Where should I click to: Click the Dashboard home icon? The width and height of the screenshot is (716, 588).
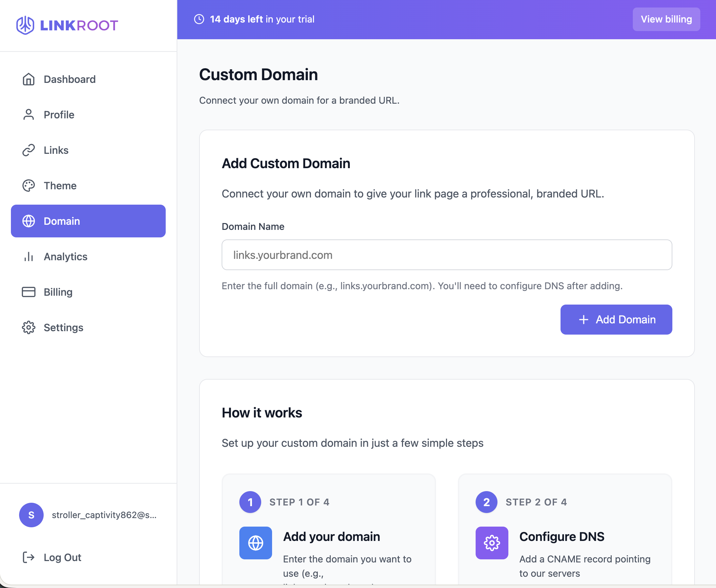[29, 79]
